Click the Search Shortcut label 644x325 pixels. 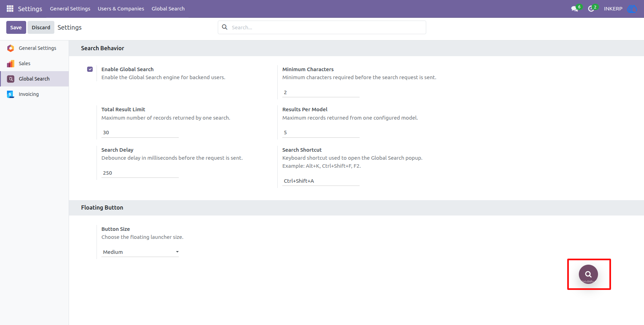tap(302, 150)
